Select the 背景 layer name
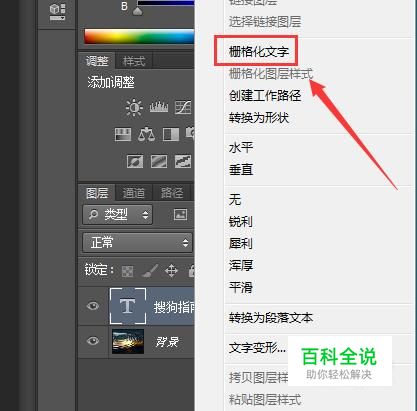This screenshot has width=417, height=411. point(167,342)
